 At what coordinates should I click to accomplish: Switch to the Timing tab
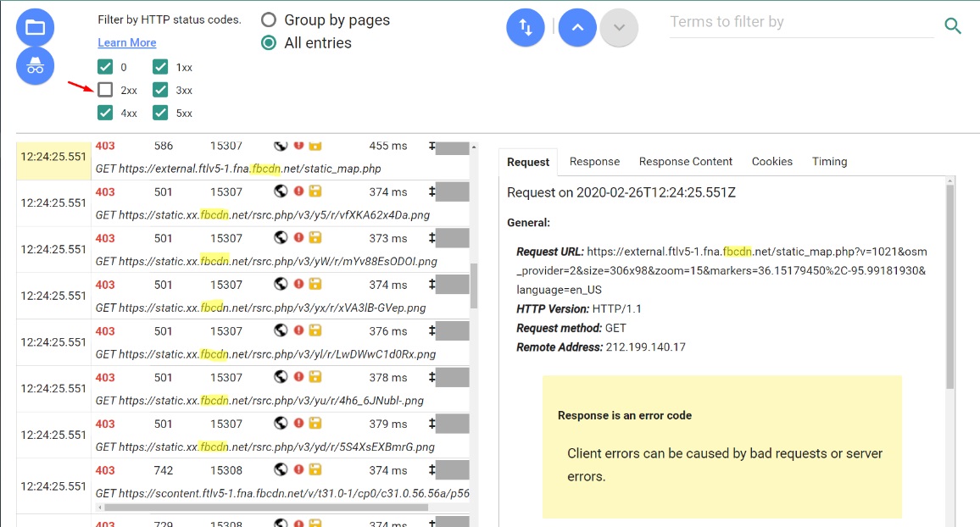829,161
